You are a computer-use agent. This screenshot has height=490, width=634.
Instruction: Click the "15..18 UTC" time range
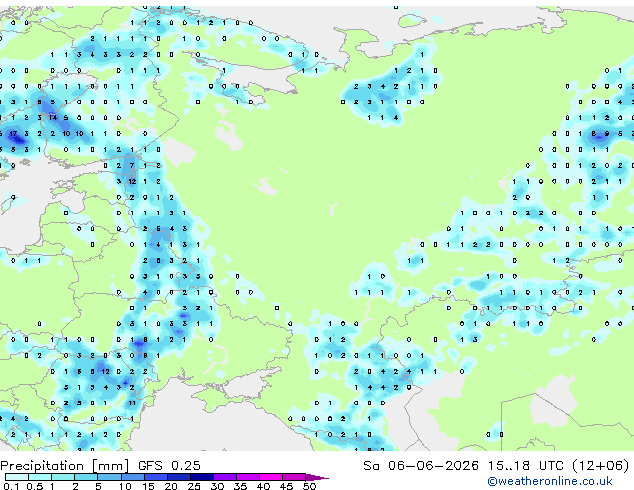pos(526,466)
